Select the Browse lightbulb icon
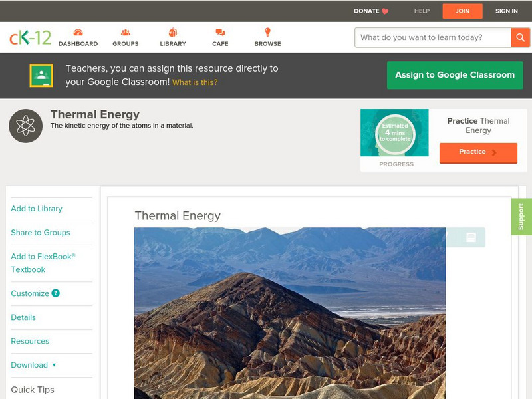 pos(267,31)
